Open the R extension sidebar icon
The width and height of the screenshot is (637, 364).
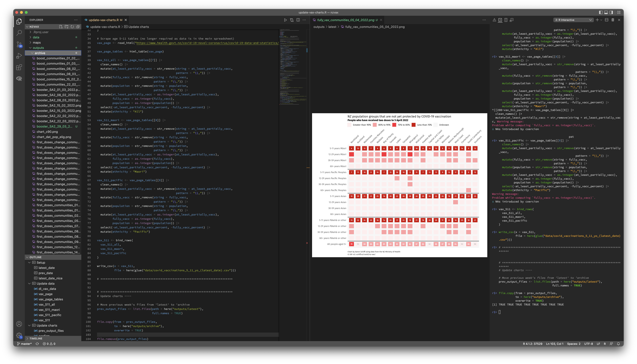point(19,79)
